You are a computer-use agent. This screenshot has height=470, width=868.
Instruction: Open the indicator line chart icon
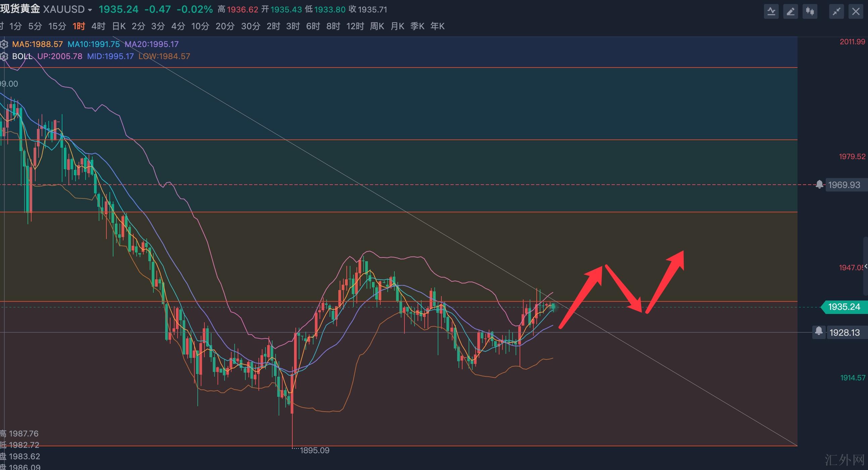coord(771,12)
